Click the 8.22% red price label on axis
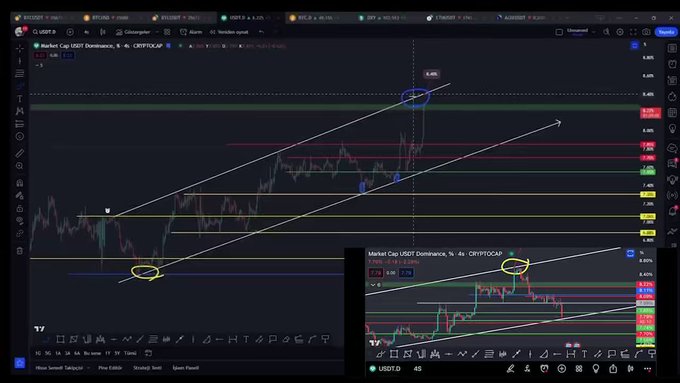 pos(651,113)
